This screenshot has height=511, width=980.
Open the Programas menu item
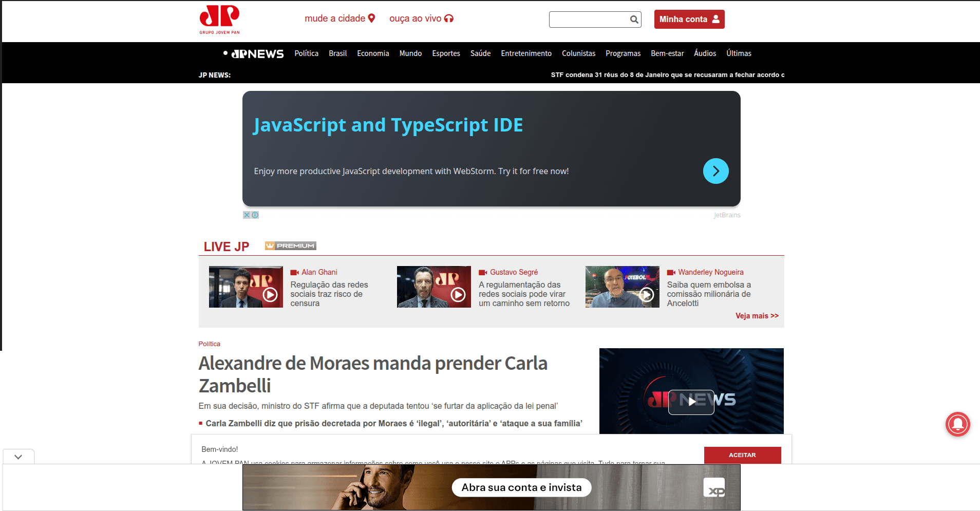pos(623,53)
